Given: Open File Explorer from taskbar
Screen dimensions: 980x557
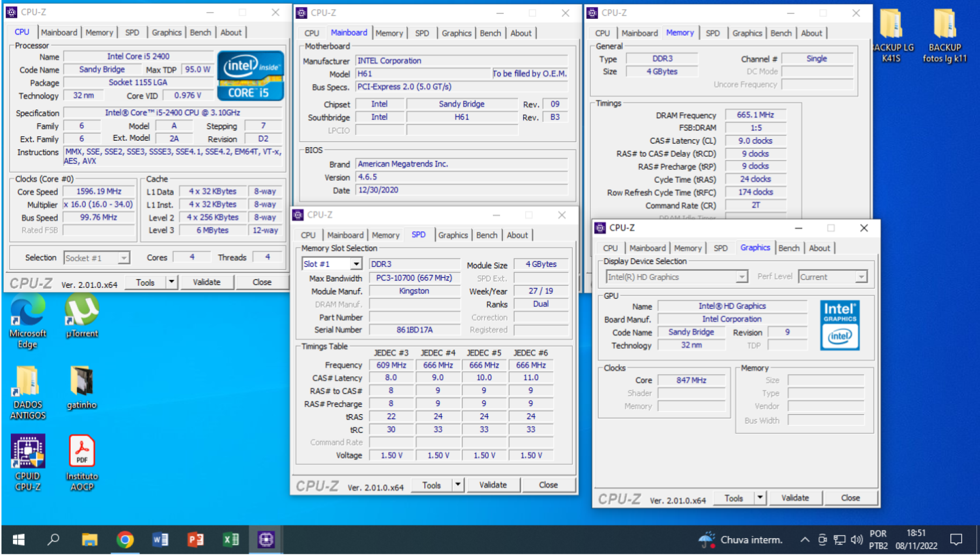Looking at the screenshot, I should (x=90, y=540).
